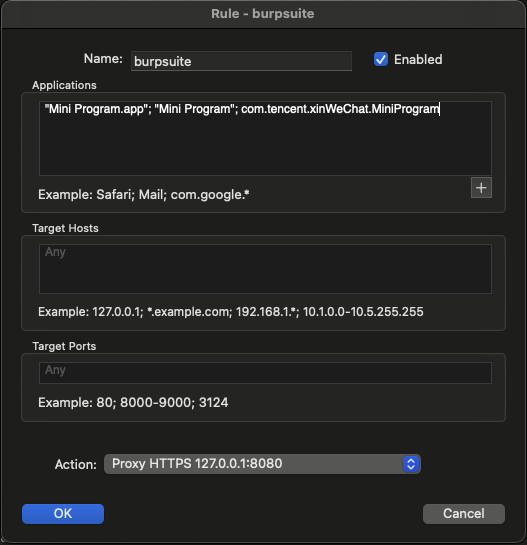Click the Cancel button
The image size is (527, 545).
pos(464,514)
